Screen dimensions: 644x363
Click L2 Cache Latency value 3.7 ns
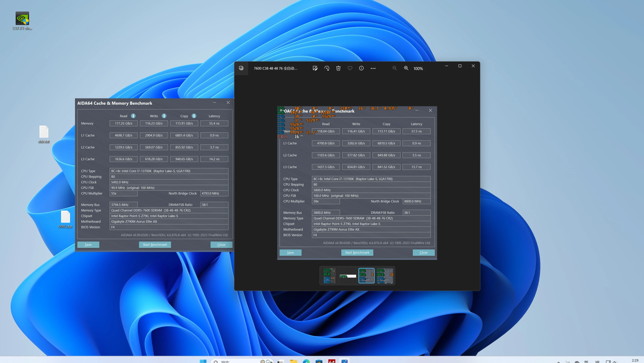214,147
